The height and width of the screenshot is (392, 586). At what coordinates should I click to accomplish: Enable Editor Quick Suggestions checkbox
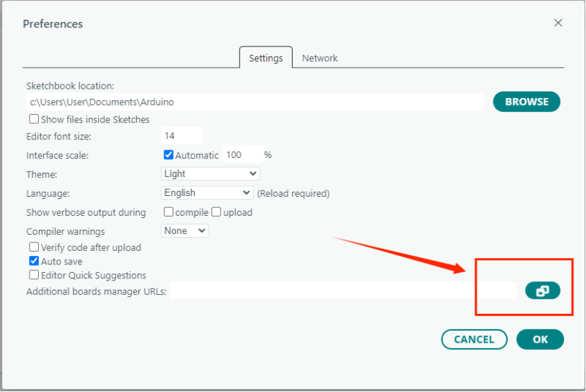pyautogui.click(x=34, y=275)
